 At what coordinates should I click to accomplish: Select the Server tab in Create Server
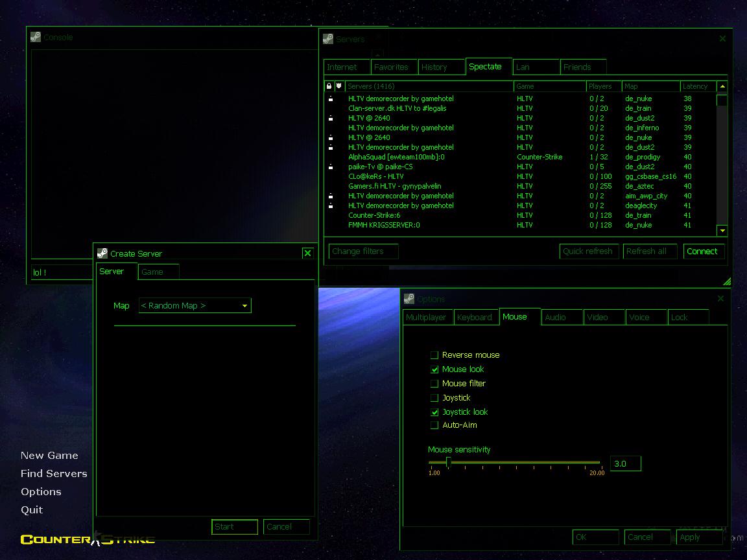coord(117,272)
